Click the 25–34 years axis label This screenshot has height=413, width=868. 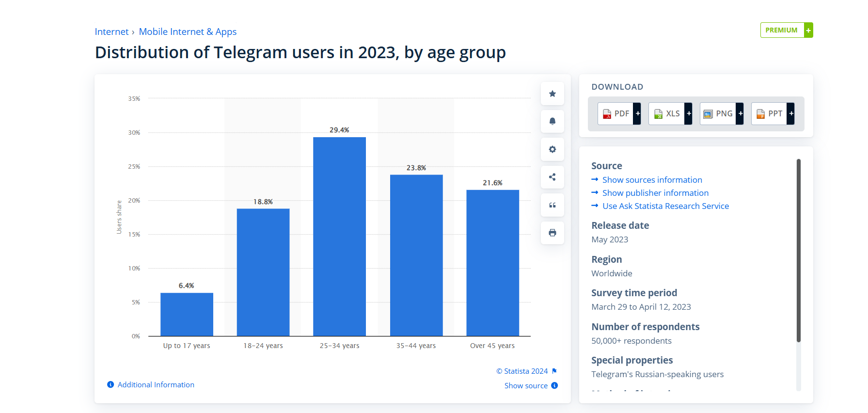[x=339, y=346]
